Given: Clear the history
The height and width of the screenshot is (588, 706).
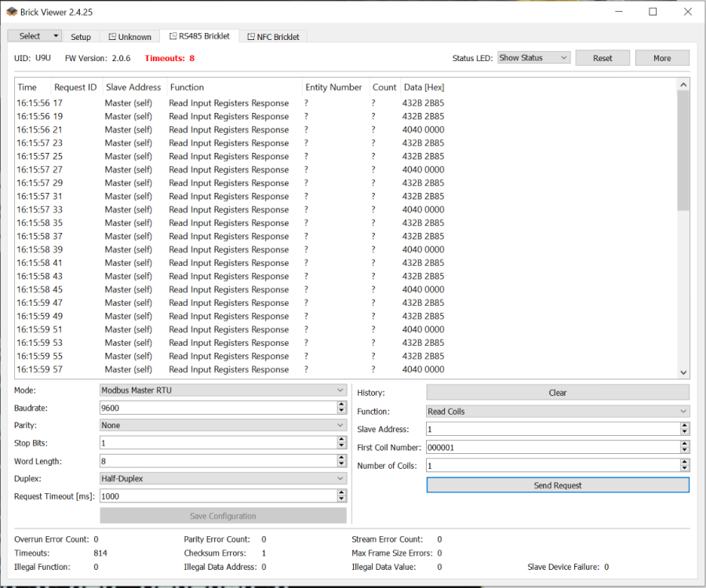Looking at the screenshot, I should 558,392.
